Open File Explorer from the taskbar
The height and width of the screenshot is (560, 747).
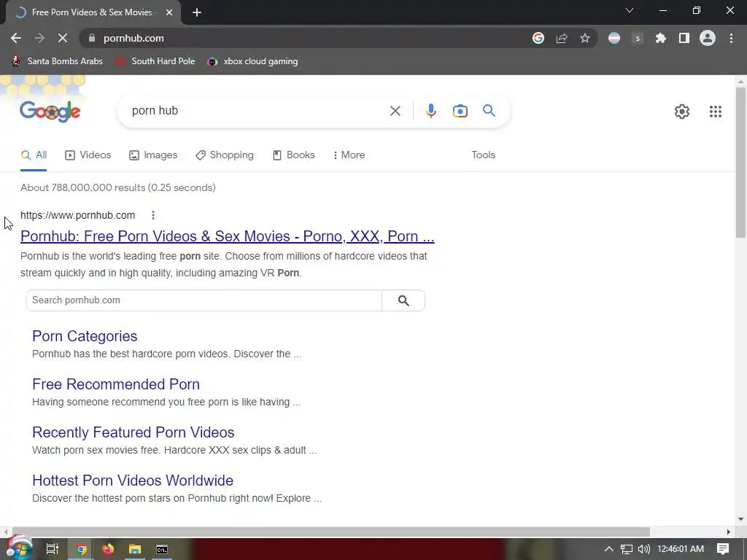pos(135,549)
